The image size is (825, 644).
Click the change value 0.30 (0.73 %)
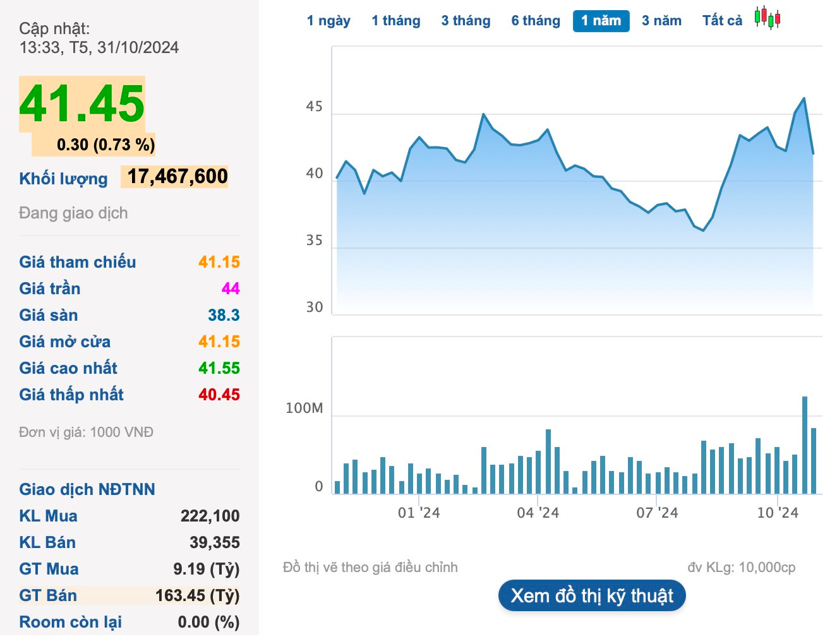[x=105, y=145]
